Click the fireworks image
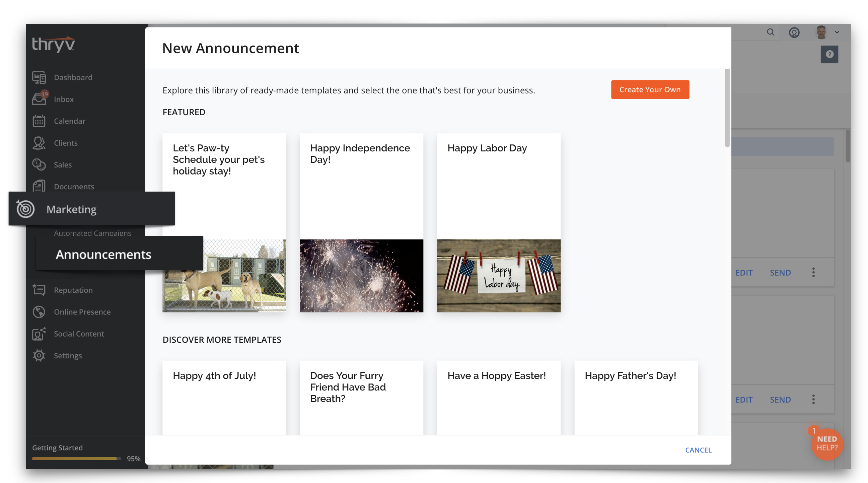 [x=361, y=276]
